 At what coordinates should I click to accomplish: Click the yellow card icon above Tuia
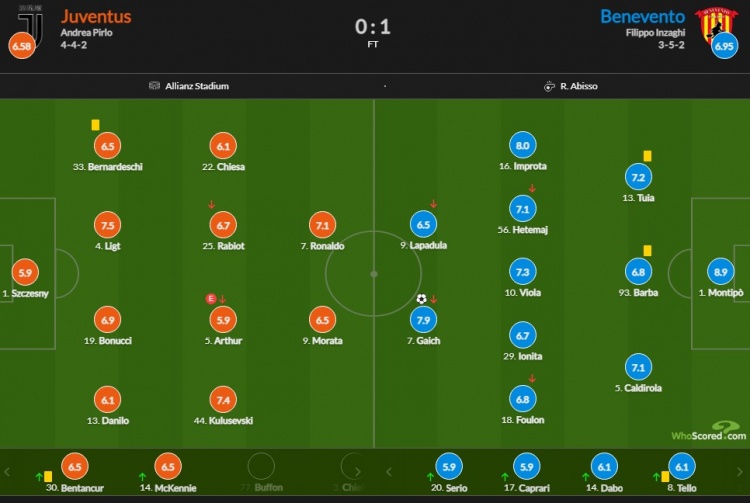[x=647, y=155]
